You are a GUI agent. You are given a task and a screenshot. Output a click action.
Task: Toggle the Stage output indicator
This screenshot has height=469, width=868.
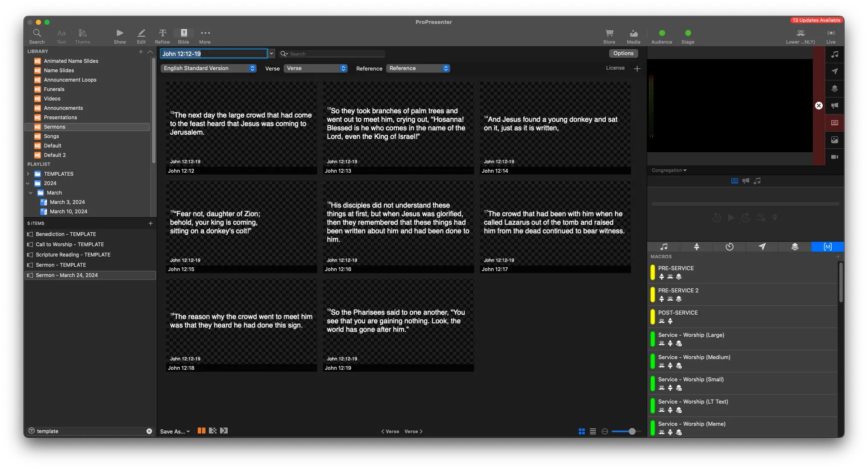[x=688, y=33]
